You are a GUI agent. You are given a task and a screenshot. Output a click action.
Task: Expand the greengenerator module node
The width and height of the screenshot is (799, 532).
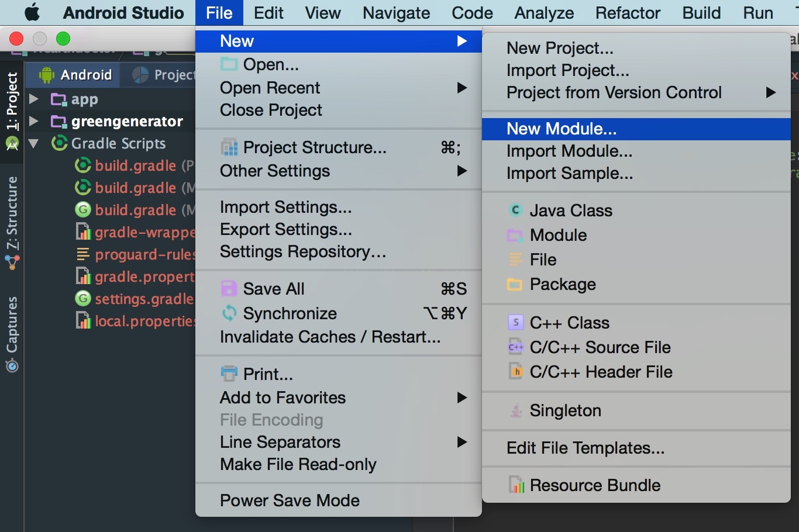click(34, 121)
